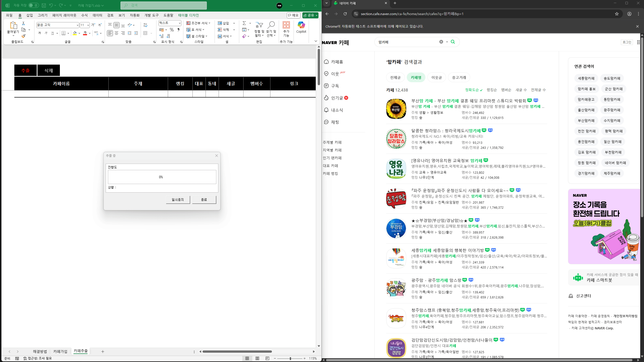The image size is (644, 362).
Task: Click the Naver cafe search magnifier icon
Action: tap(453, 42)
